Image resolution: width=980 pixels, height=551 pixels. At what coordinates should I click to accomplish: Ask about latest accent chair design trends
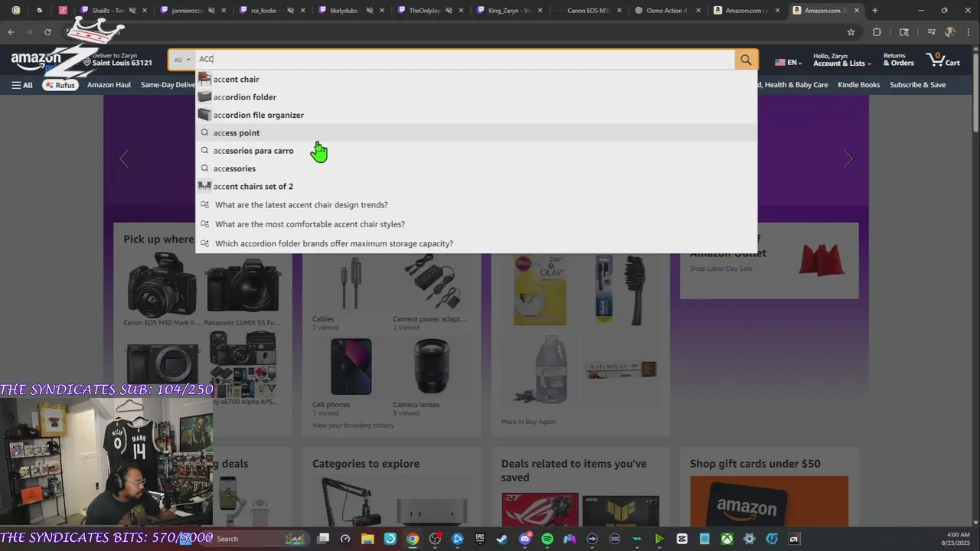click(x=476, y=205)
